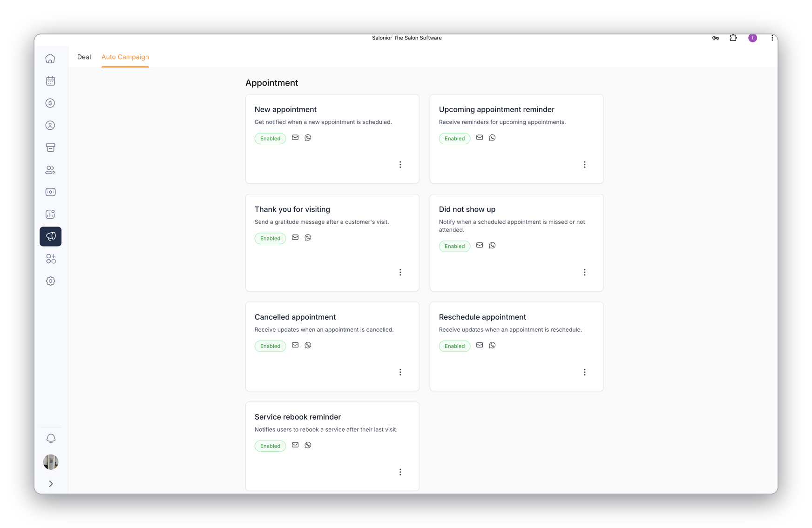Screen dimensions: 812x528
Task: Click the Did not show up title
Action: pos(467,209)
